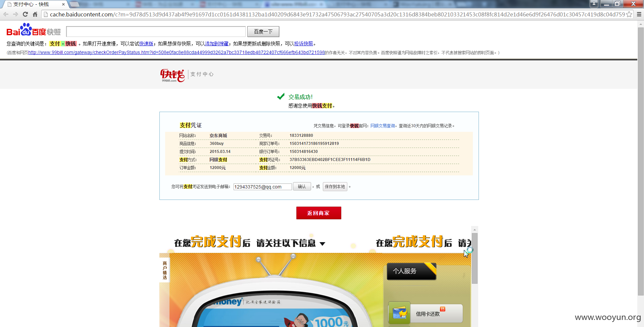Click the 支付中心 header label
Viewport: 644px width, 327px height.
coord(202,74)
